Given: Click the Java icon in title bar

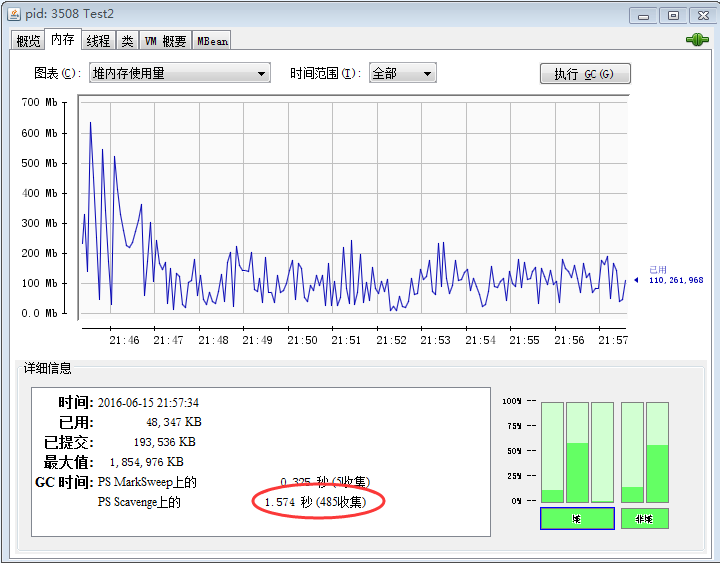Looking at the screenshot, I should 14,14.
